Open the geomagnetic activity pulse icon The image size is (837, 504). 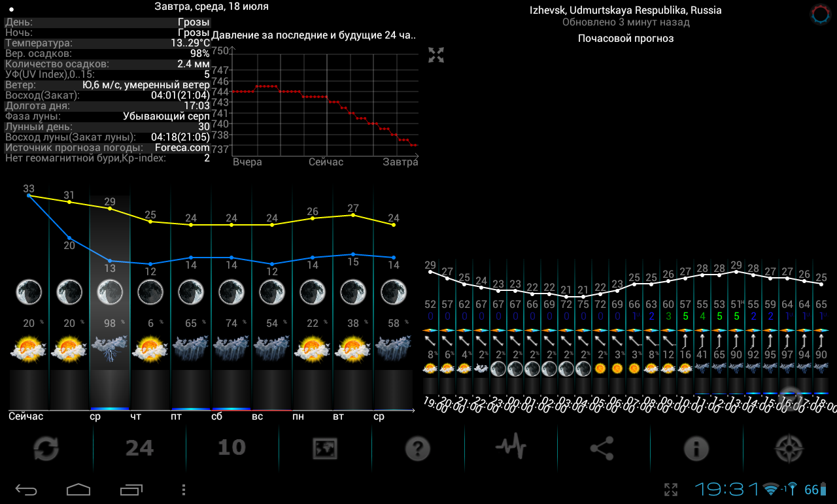pyautogui.click(x=511, y=448)
